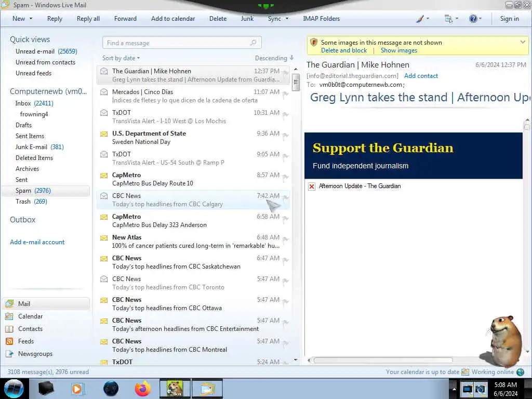The width and height of the screenshot is (532, 399).
Task: Expand the image warning bar chevron
Action: [523, 42]
